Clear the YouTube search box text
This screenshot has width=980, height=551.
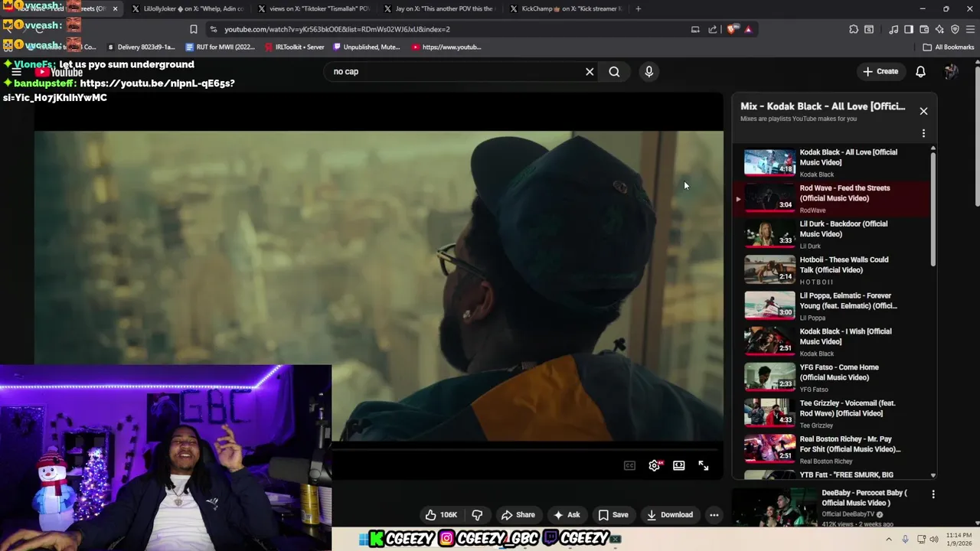590,71
